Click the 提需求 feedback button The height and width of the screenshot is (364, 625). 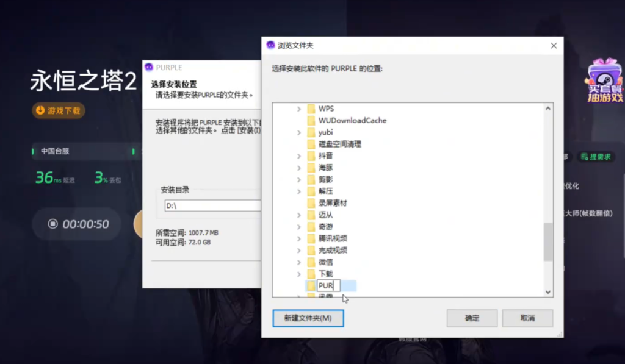click(x=596, y=157)
